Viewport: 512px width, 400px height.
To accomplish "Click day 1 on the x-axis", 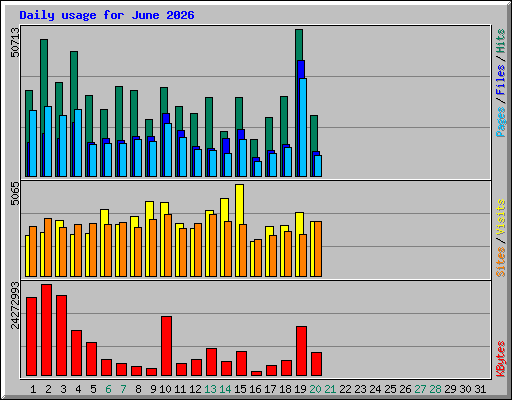I will click(x=33, y=389).
